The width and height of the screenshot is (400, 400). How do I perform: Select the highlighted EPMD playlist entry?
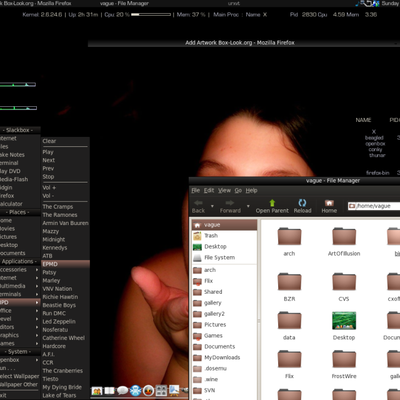(x=65, y=264)
